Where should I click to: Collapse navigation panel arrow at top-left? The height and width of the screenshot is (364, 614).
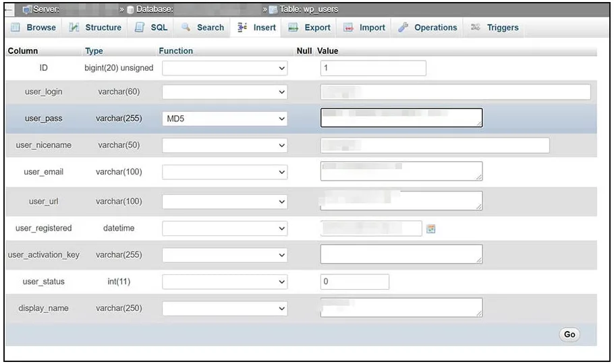point(10,10)
